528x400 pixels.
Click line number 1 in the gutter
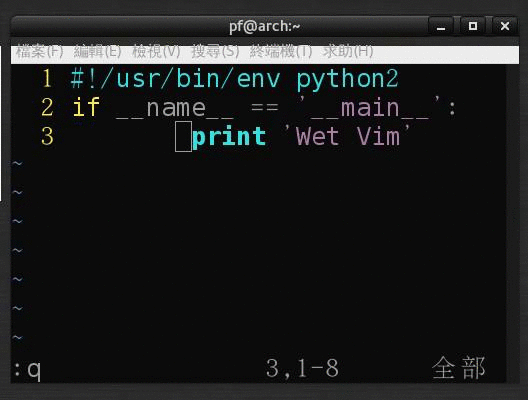pos(47,78)
